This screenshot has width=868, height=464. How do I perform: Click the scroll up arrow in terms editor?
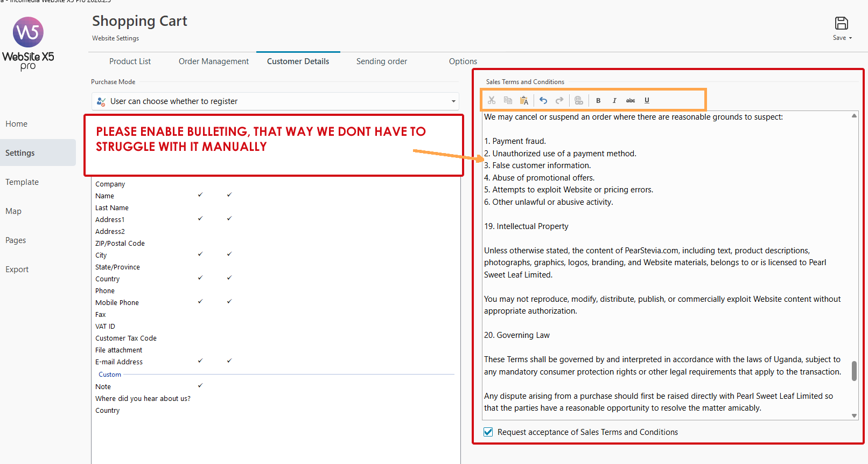pos(854,116)
